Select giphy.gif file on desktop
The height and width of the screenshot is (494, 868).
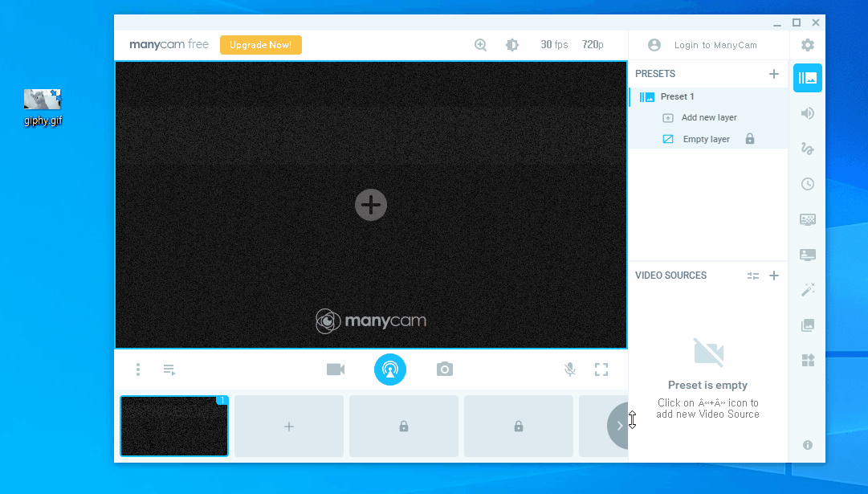[43, 108]
